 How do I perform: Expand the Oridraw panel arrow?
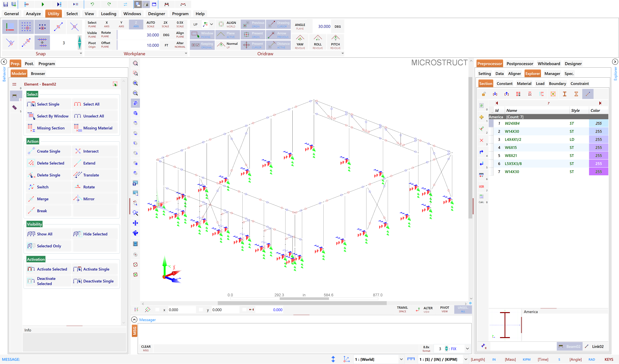[343, 53]
